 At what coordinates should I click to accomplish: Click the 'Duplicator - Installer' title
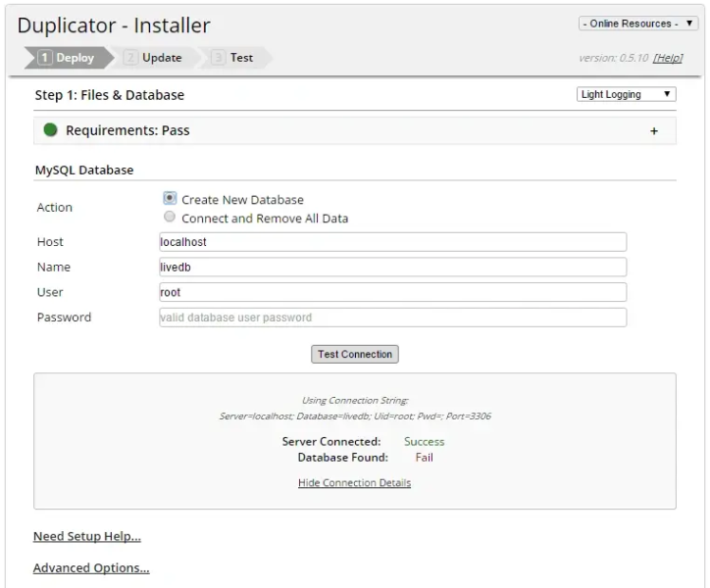point(114,25)
